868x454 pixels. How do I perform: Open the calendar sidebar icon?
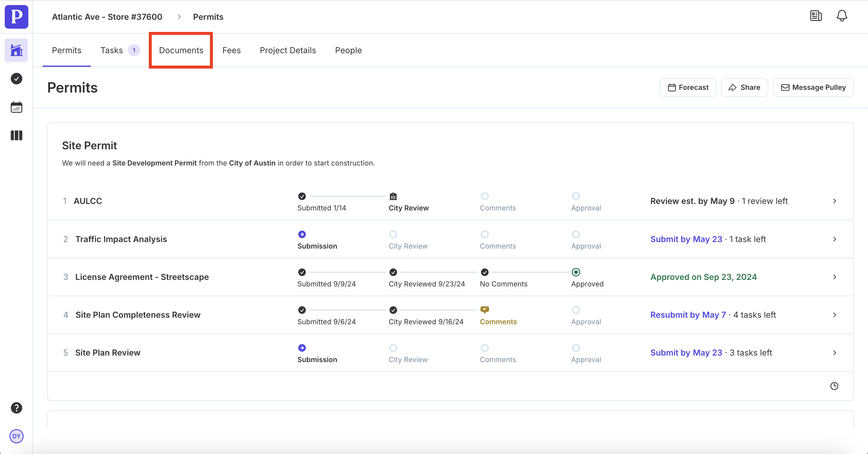(16, 107)
